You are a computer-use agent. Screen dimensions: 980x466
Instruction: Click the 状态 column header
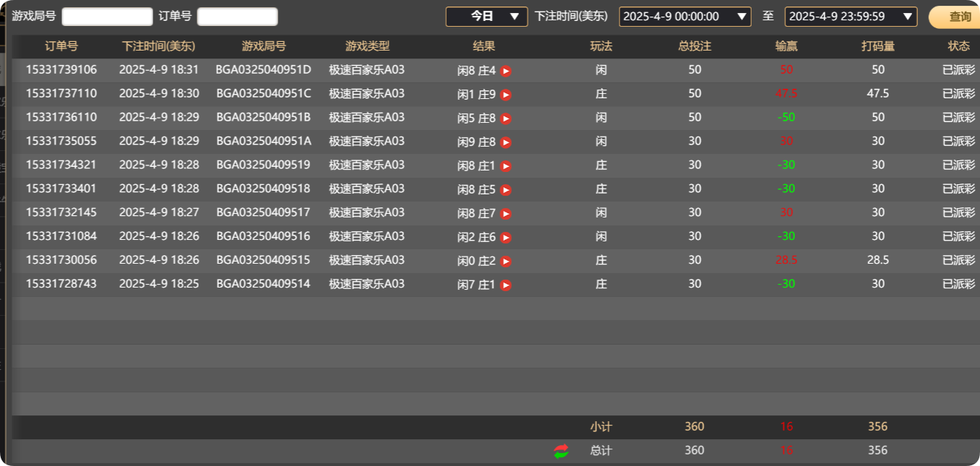[x=958, y=46]
